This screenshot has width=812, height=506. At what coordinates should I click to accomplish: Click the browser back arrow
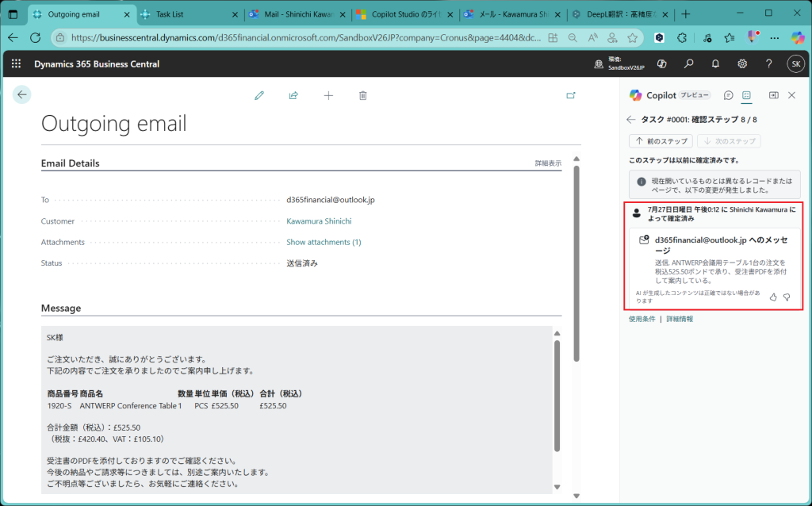click(x=13, y=38)
